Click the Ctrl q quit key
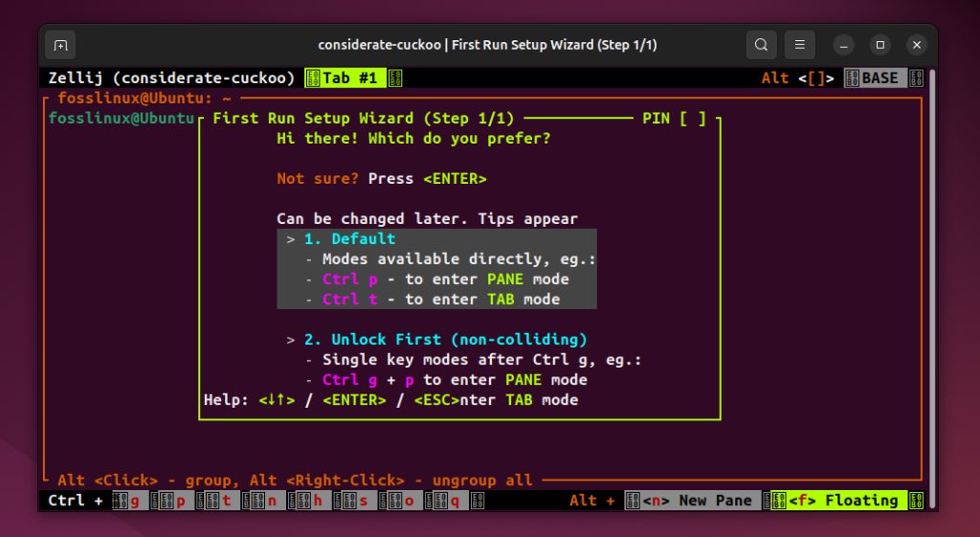 click(x=449, y=501)
